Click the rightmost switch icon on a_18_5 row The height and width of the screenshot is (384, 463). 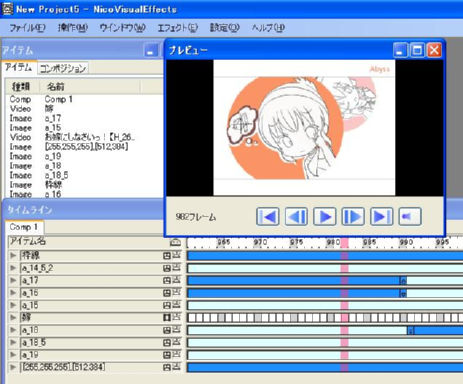177,342
